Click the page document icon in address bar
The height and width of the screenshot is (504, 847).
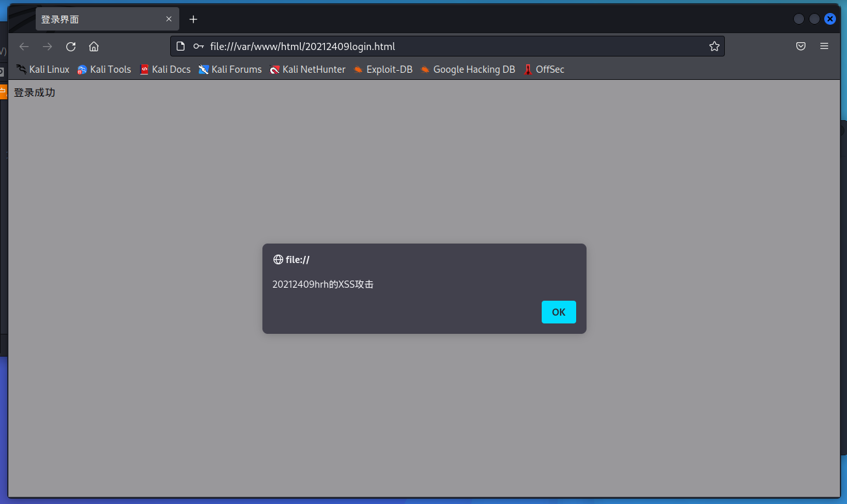point(181,46)
